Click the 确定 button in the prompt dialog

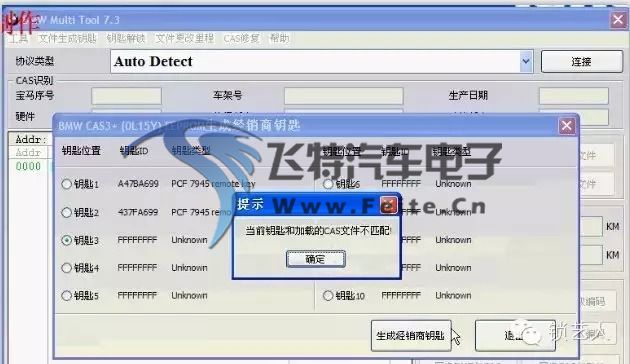coord(315,259)
